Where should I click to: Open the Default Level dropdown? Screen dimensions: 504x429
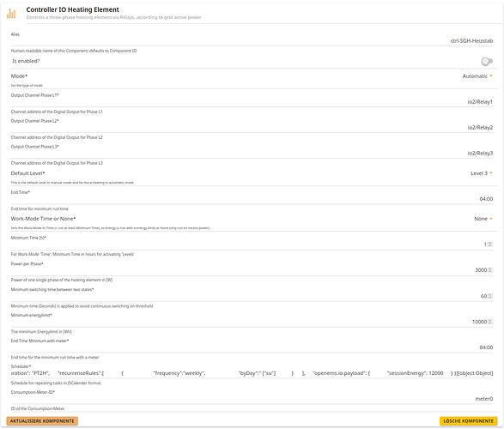(481, 173)
